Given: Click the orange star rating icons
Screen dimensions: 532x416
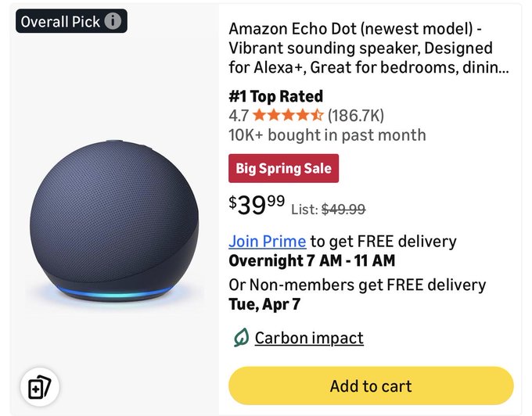Looking at the screenshot, I should 288,116.
